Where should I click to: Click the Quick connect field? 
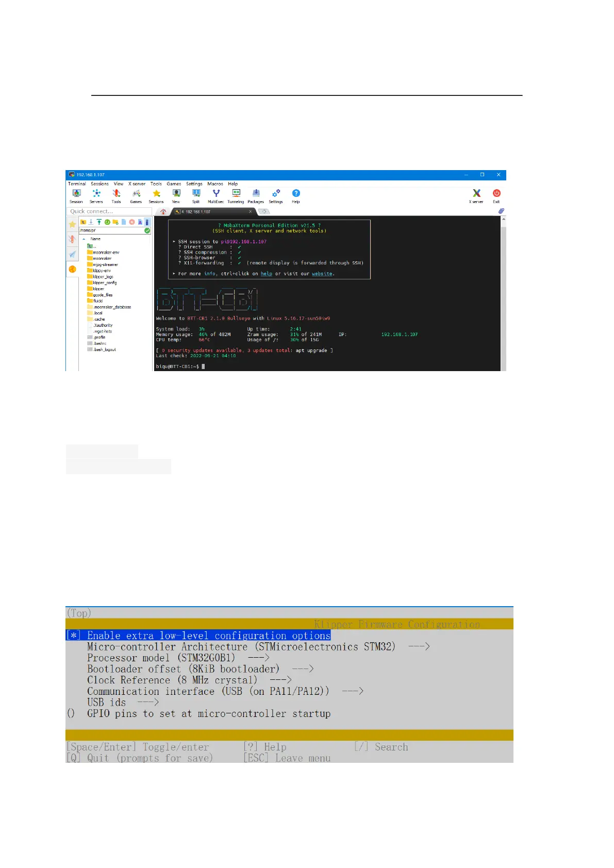point(109,211)
